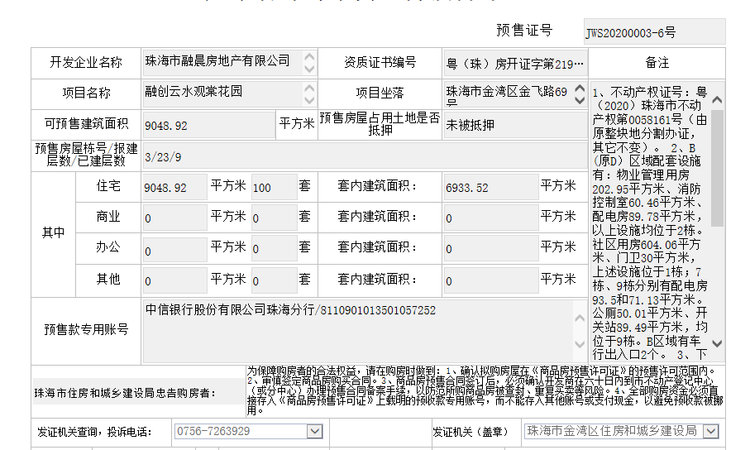The image size is (750, 450).
Task: Click the 发证机关查询,投诉电话 label
Action: 94,432
